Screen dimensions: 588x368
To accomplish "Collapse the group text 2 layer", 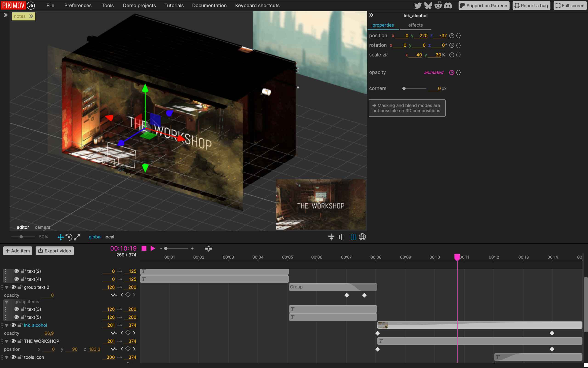I will [x=7, y=287].
